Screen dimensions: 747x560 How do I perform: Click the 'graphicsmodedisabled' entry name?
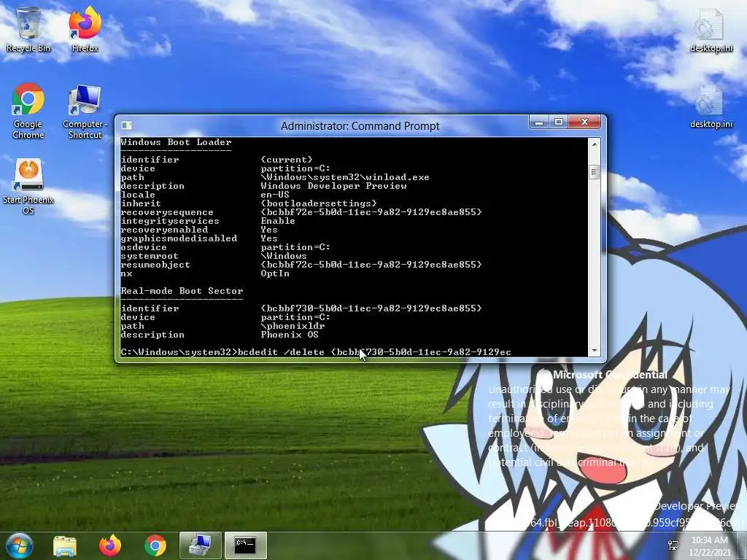pos(179,238)
